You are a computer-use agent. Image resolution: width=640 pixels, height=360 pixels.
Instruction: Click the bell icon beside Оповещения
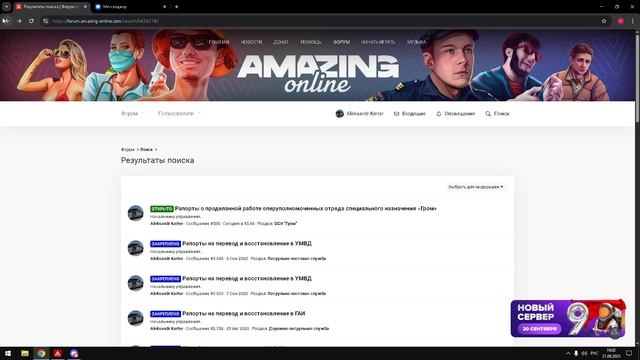point(439,113)
